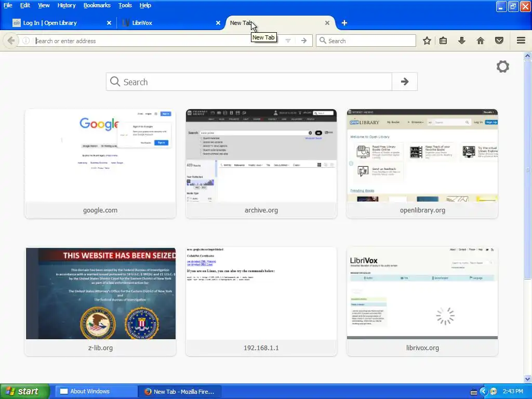Close the Log In | Open Library tab

point(109,23)
